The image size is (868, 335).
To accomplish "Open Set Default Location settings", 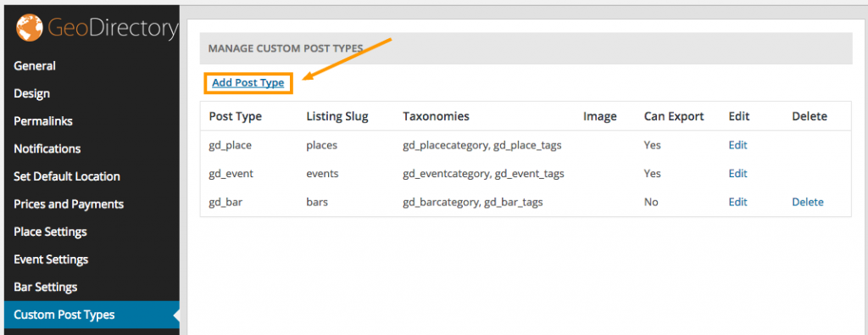I will click(67, 176).
